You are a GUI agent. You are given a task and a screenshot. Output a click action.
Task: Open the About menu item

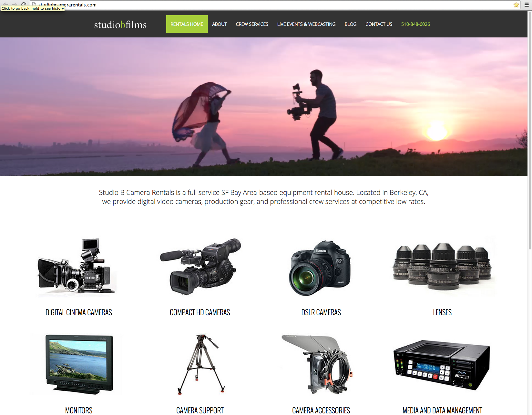point(220,24)
